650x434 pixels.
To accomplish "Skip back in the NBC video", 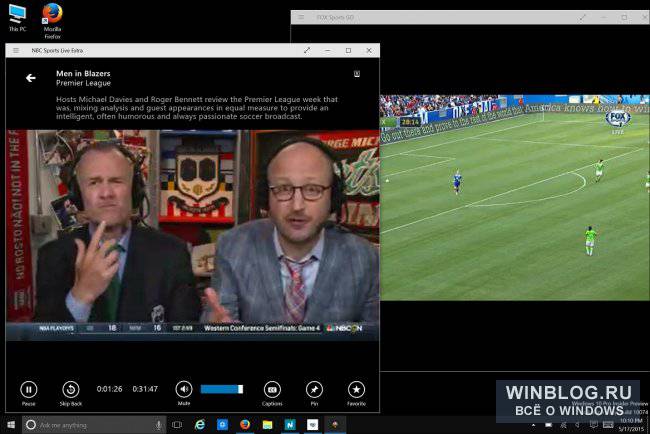I will [x=71, y=389].
